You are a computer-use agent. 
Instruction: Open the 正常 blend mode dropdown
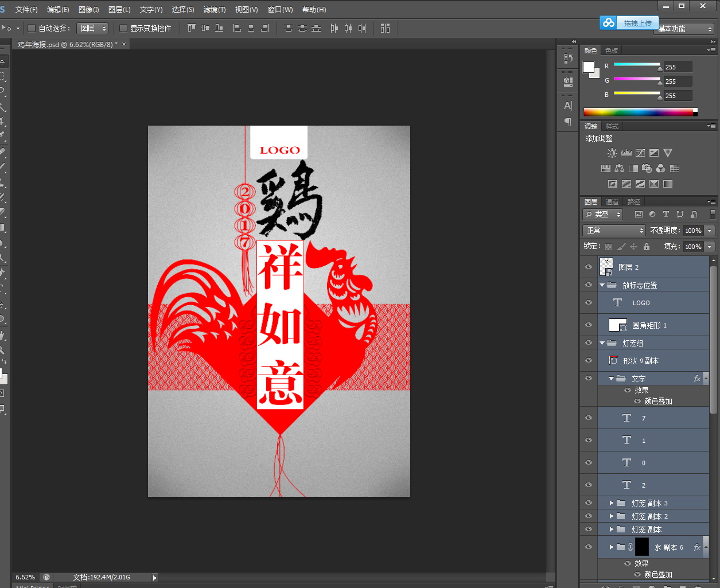(x=614, y=230)
